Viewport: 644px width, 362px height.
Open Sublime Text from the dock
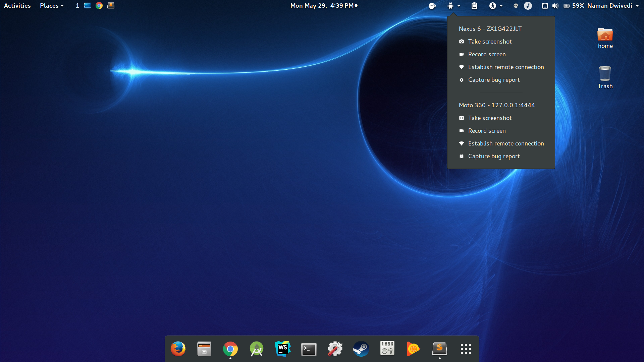coord(440,349)
